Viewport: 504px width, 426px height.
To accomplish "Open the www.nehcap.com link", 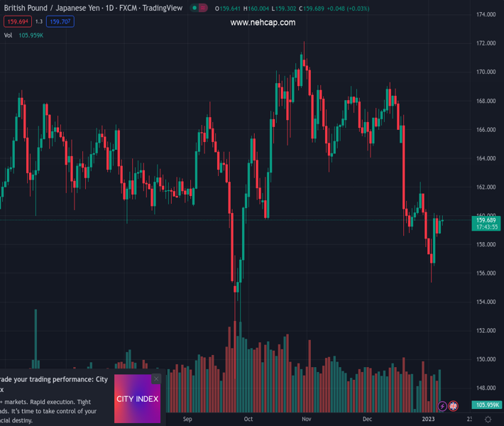I will click(263, 23).
